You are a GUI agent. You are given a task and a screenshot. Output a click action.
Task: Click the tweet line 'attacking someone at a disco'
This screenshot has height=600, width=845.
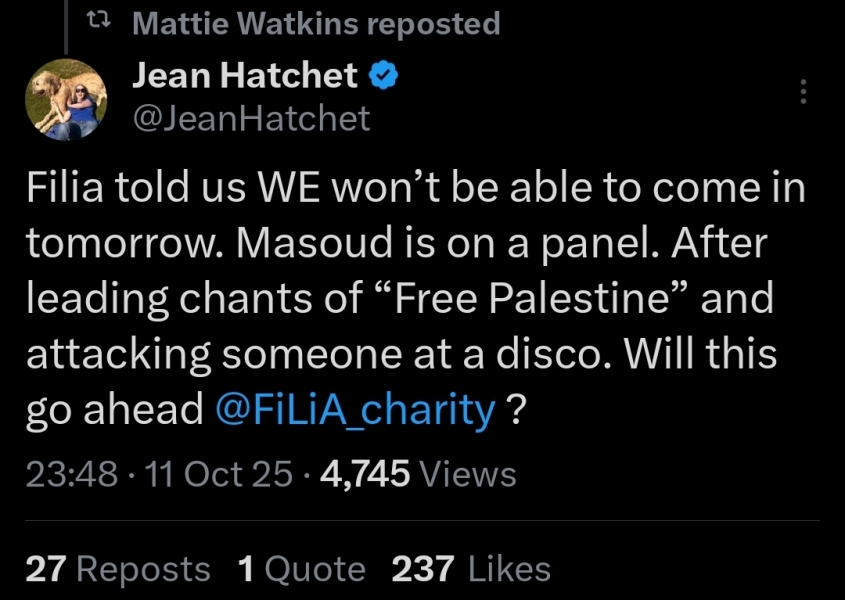click(x=300, y=355)
